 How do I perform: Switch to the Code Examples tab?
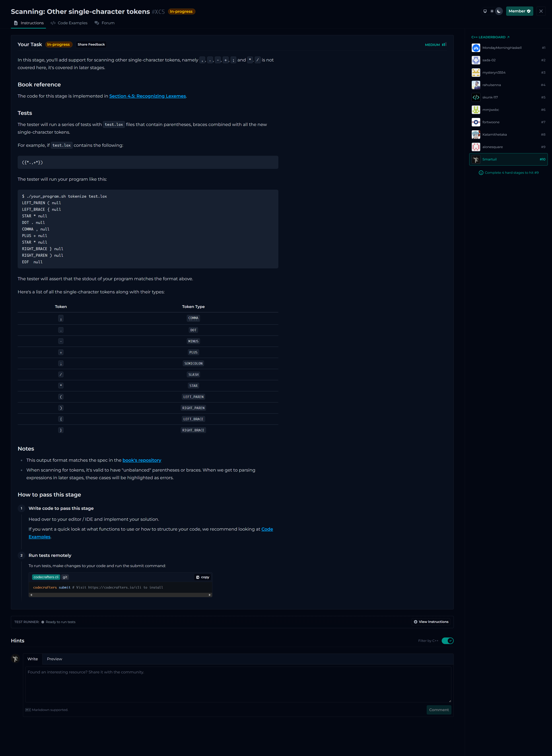69,23
